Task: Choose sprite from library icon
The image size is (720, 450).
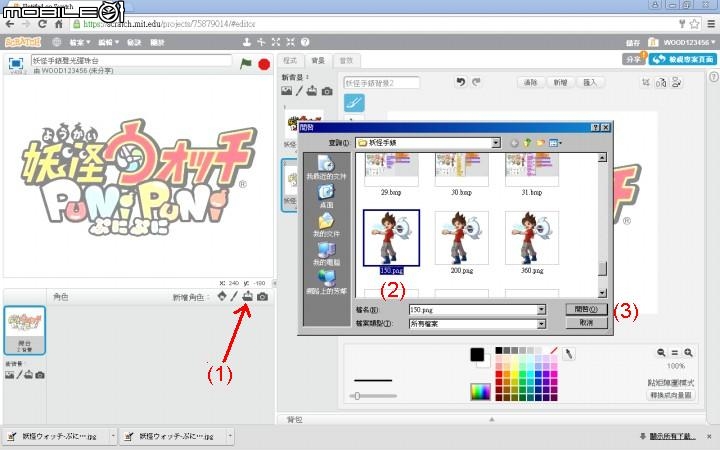Action: click(x=222, y=297)
